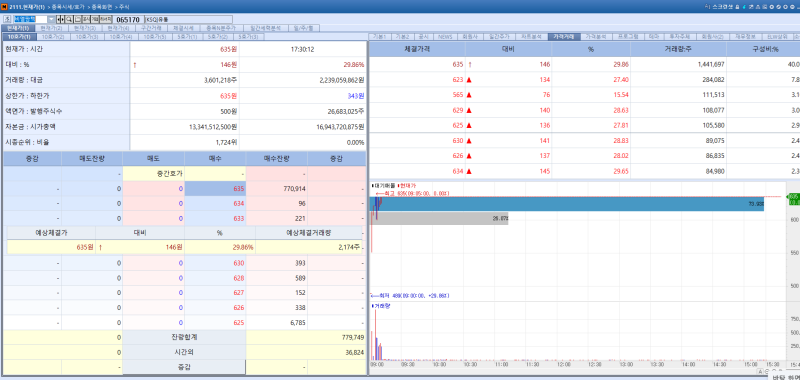Screen dimensions: 800x380
Task: Open the 체결시세 tab
Action: 183,28
